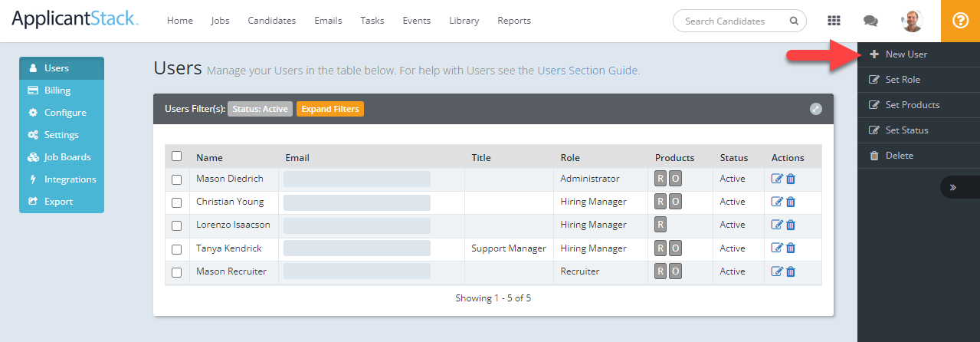
Task: Open the Events menu
Action: 417,21
